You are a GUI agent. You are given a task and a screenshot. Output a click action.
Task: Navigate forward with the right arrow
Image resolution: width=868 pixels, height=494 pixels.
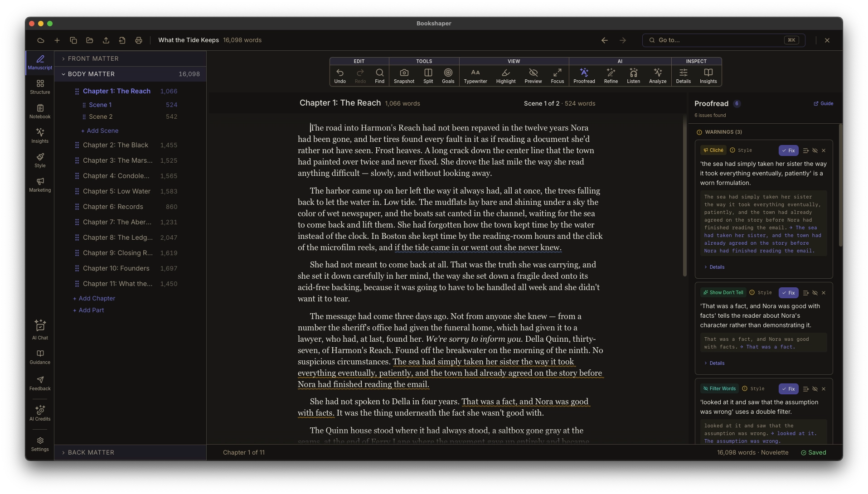pyautogui.click(x=623, y=40)
